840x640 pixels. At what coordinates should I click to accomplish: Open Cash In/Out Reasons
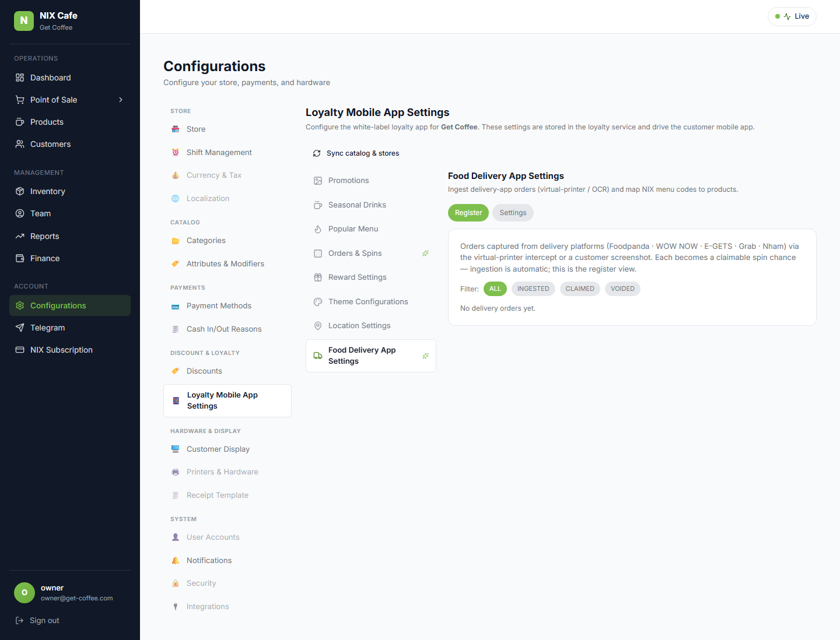tap(228, 329)
